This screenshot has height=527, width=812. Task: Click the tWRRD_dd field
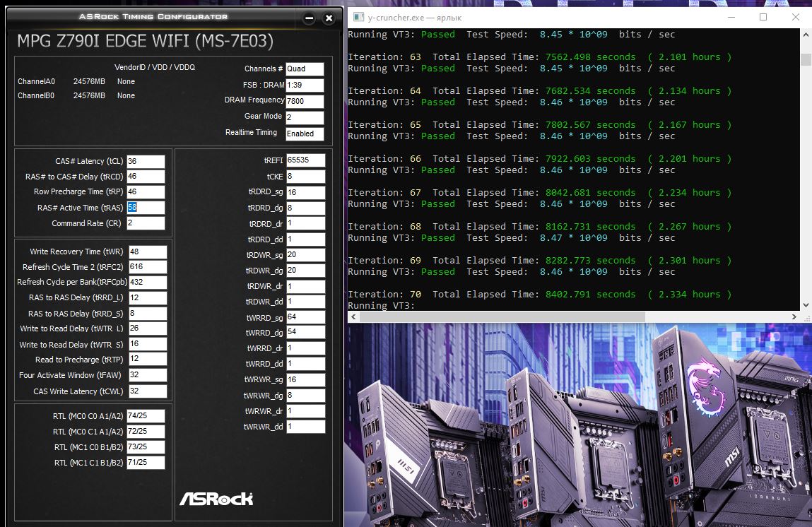click(x=305, y=364)
